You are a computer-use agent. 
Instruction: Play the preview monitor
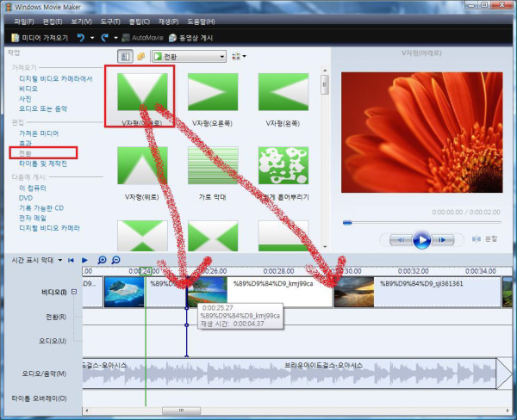point(421,240)
